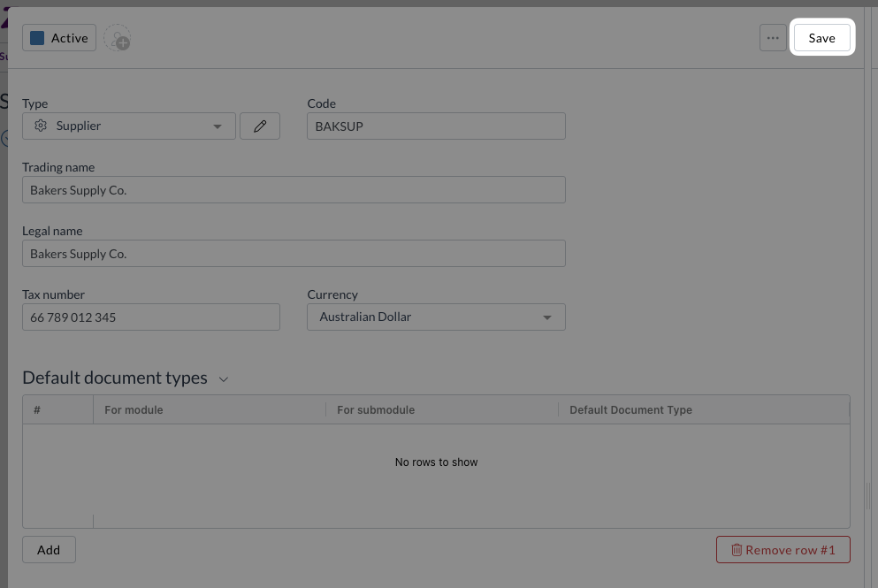Click the pencil edit icon next to Type
This screenshot has width=878, height=588.
[260, 126]
